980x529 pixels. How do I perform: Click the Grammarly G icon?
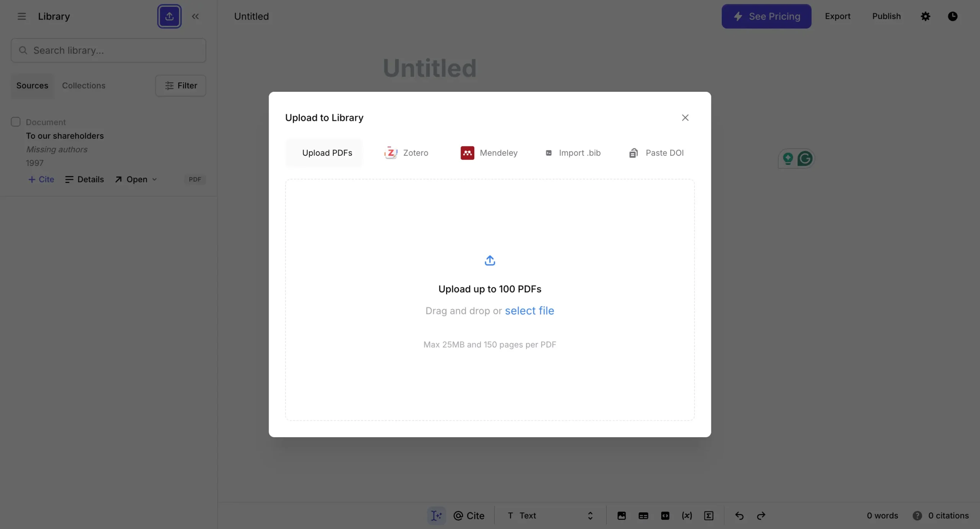click(x=805, y=158)
